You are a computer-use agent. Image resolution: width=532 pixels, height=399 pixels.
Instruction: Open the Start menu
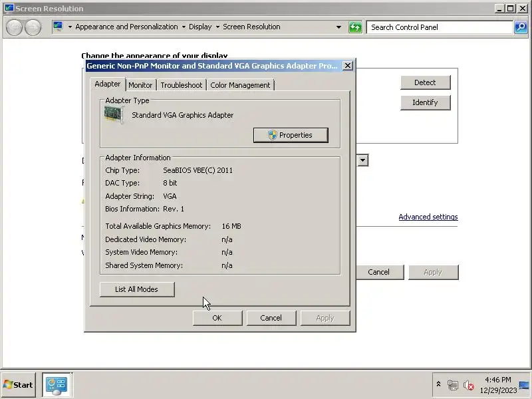pos(19,385)
